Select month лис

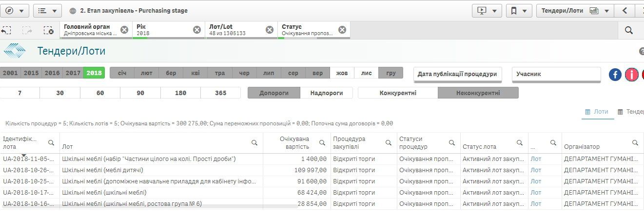tap(366, 73)
